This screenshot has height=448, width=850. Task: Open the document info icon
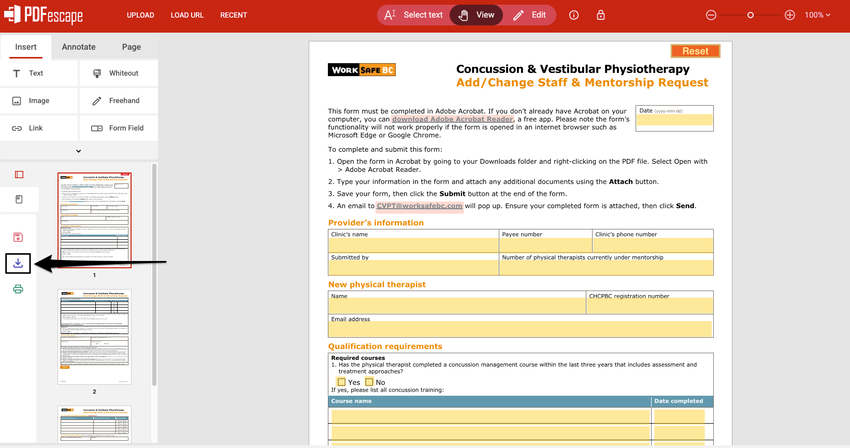tap(574, 15)
